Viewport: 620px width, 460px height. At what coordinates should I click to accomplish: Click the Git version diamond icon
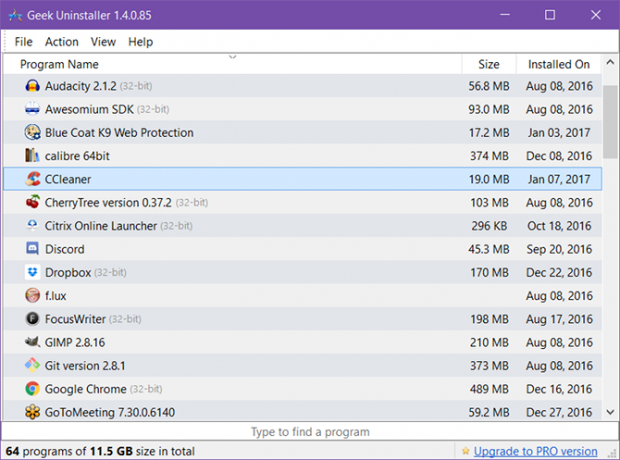coord(32,365)
